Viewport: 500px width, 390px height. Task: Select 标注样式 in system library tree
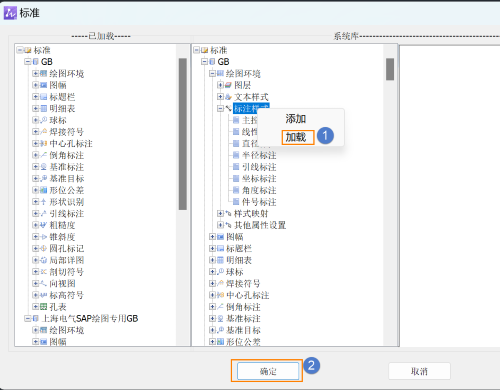coord(251,108)
